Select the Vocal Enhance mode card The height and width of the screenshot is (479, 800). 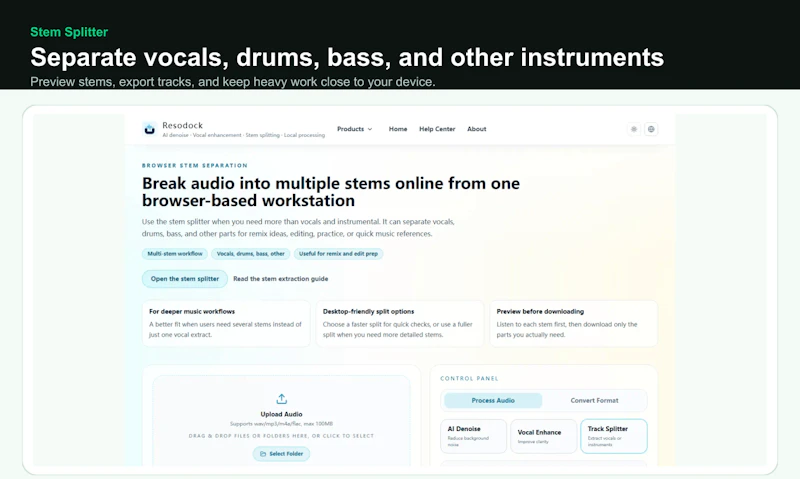544,436
